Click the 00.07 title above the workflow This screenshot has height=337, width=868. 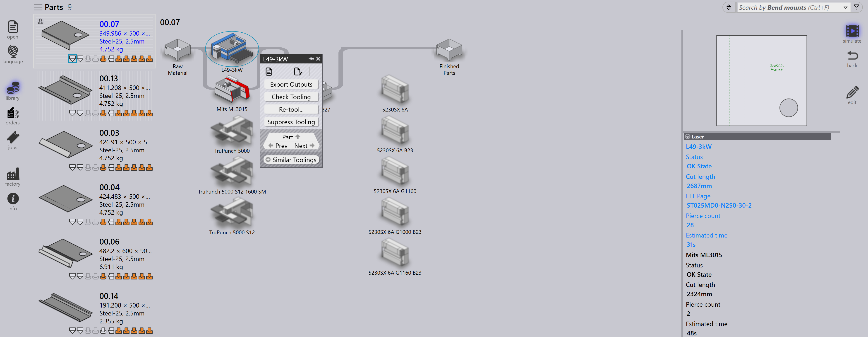[x=170, y=22]
